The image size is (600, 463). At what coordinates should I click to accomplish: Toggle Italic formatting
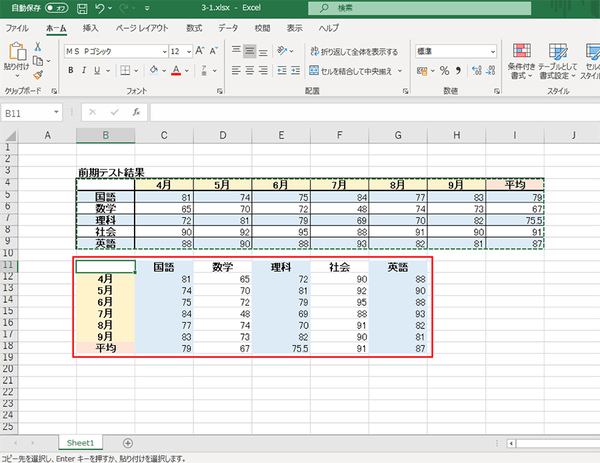(85, 71)
